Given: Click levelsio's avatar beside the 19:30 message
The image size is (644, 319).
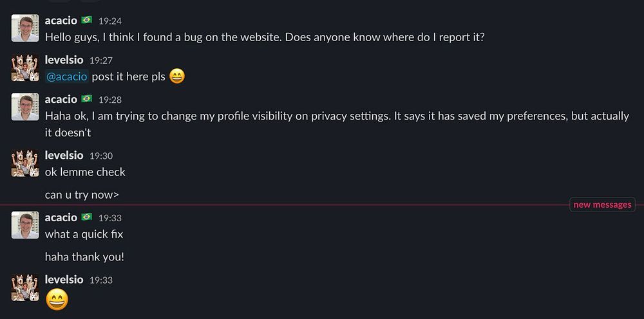Looking at the screenshot, I should pyautogui.click(x=25, y=163).
